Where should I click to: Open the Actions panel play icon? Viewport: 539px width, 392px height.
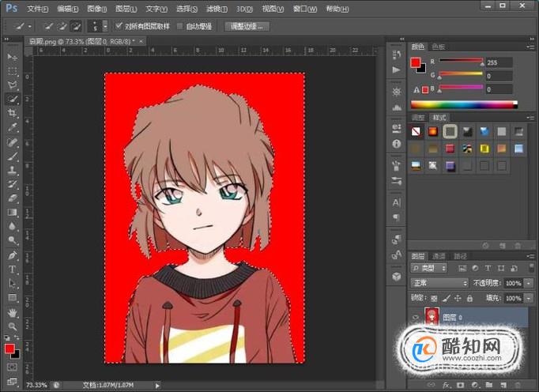[396, 70]
